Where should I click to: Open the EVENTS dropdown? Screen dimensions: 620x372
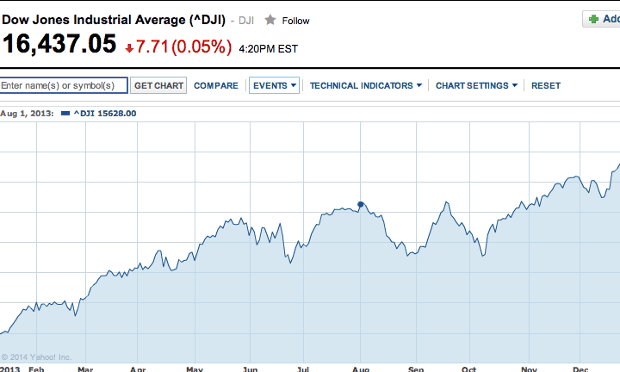click(274, 85)
